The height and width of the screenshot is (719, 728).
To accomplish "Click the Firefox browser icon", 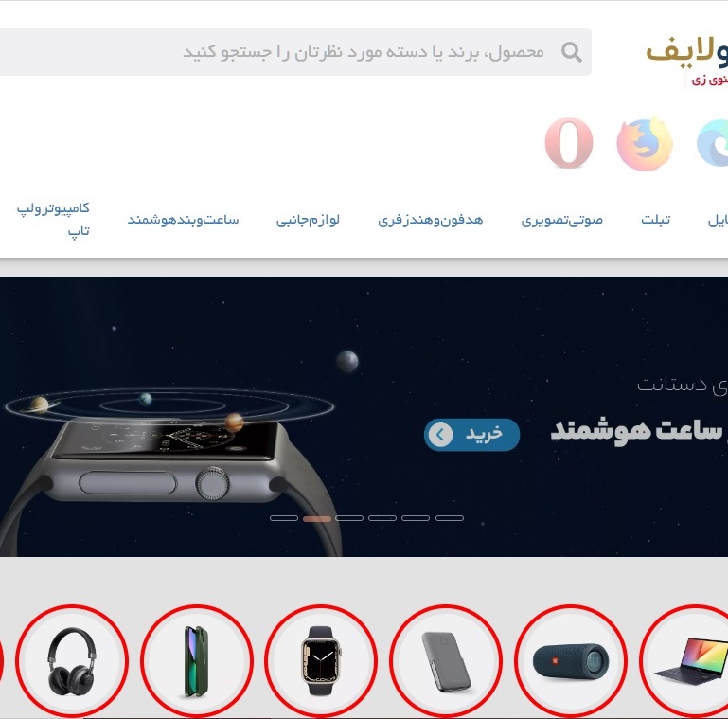I will point(645,144).
